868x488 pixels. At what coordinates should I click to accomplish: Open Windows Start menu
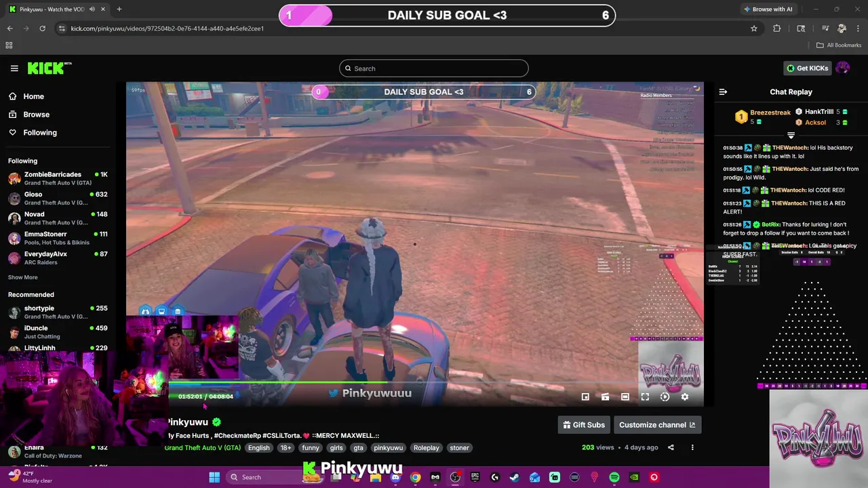(214, 477)
